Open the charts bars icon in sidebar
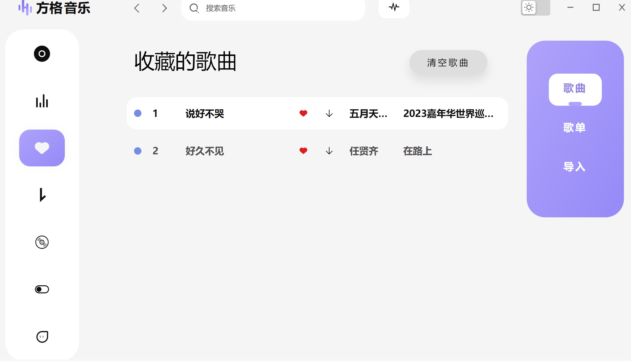This screenshot has height=364, width=631. (42, 101)
